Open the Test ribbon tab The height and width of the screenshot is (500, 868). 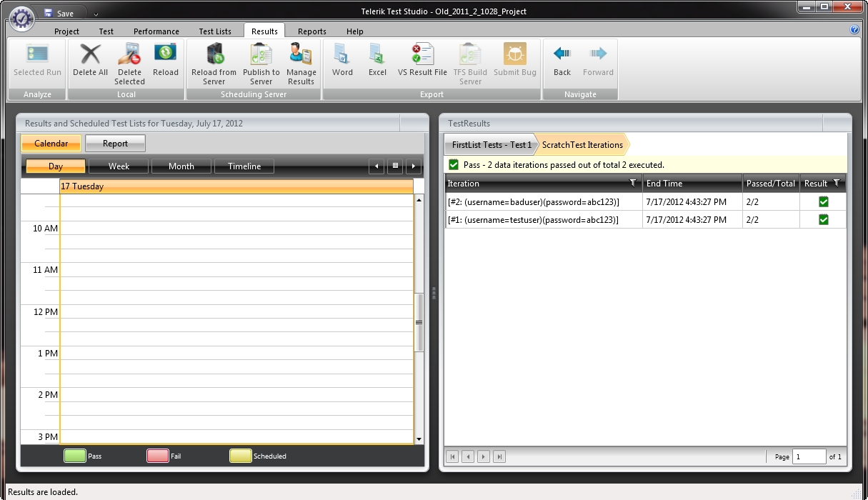pyautogui.click(x=106, y=31)
